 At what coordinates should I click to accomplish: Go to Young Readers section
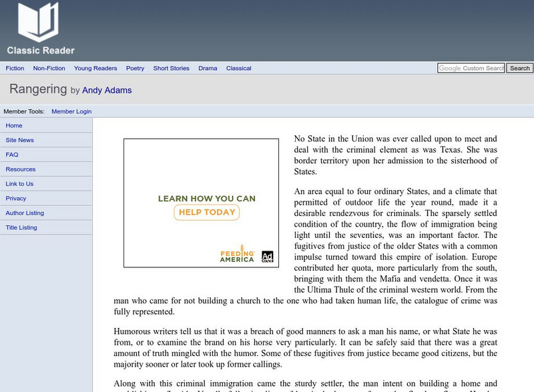(x=95, y=68)
